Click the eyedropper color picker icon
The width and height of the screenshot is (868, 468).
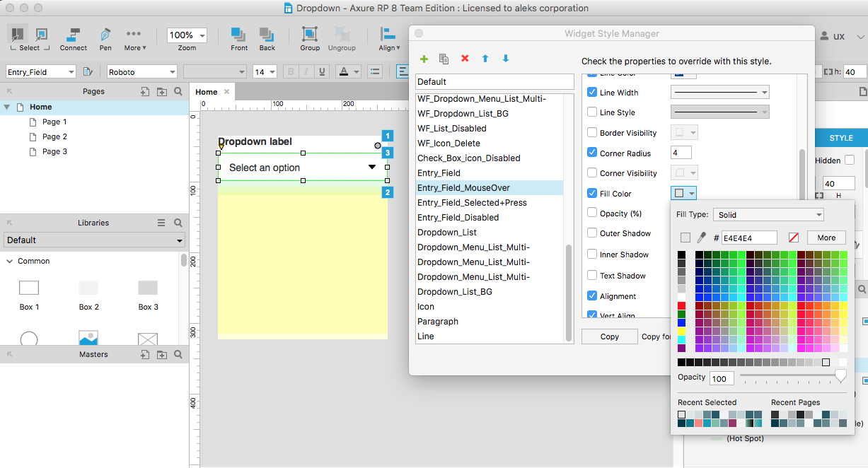[x=702, y=238]
